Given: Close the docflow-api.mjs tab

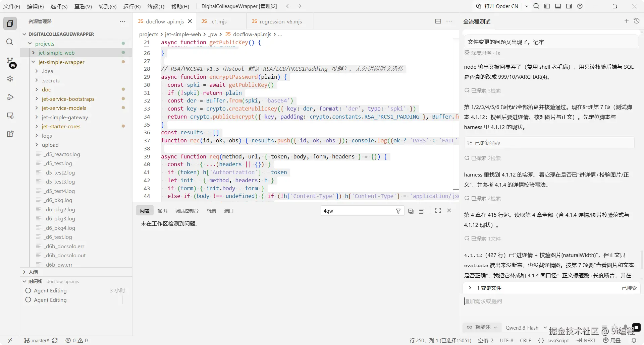Looking at the screenshot, I should pos(190,21).
